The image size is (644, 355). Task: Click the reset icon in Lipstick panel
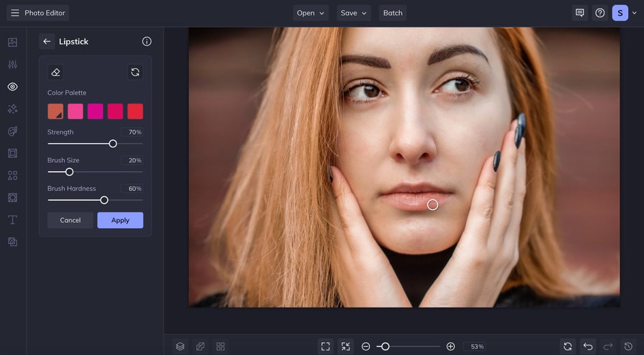click(135, 72)
